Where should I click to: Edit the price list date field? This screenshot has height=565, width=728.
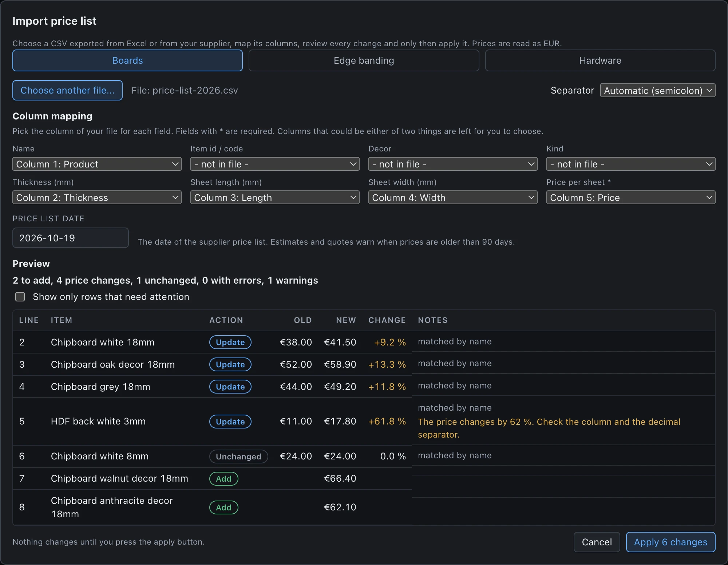(x=71, y=238)
